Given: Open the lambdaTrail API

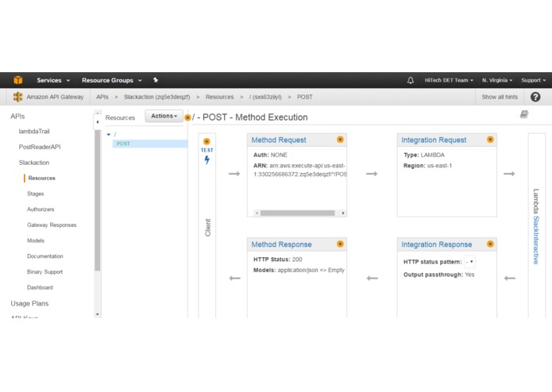Looking at the screenshot, I should [x=34, y=132].
